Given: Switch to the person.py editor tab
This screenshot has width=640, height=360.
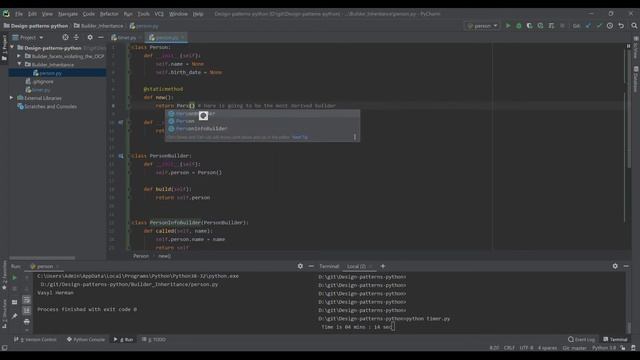Looking at the screenshot, I should pyautogui.click(x=167, y=38).
